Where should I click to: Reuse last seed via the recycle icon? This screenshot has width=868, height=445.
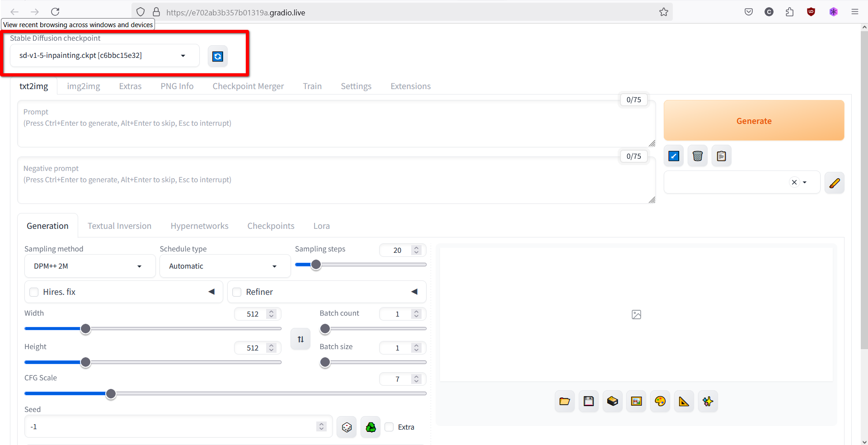pyautogui.click(x=370, y=426)
